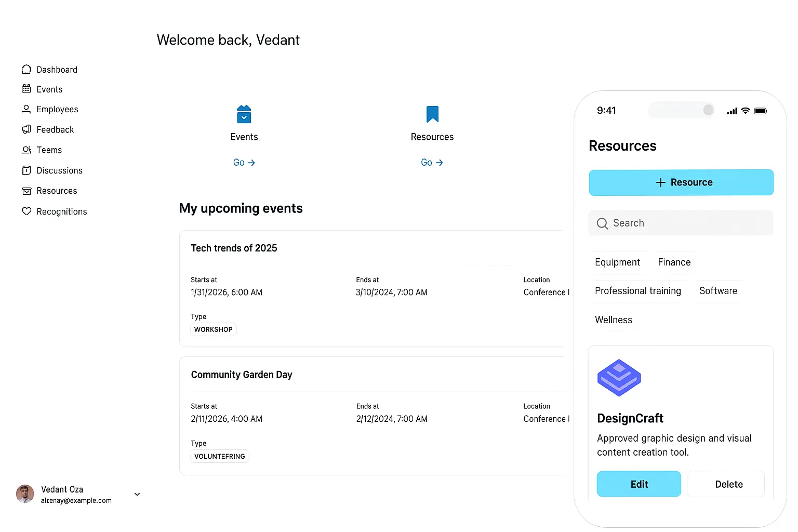Expand the Vedant Oza account chevron
This screenshot has height=532, width=798.
pyautogui.click(x=137, y=494)
